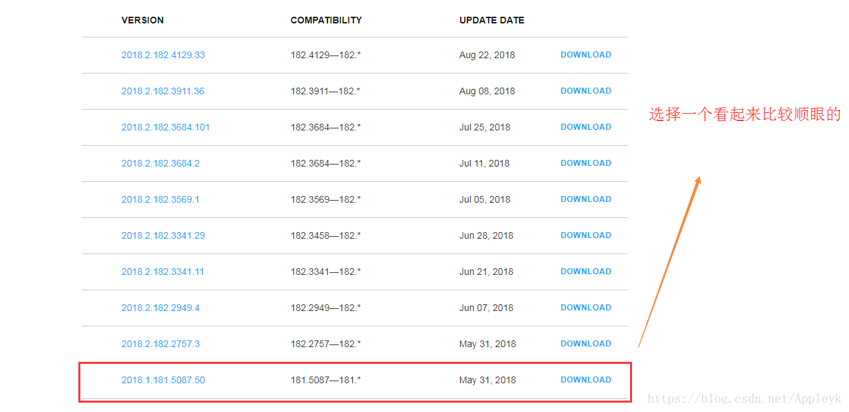The height and width of the screenshot is (412, 849).
Task: Download the Aug 08, 2018 release
Action: (586, 91)
